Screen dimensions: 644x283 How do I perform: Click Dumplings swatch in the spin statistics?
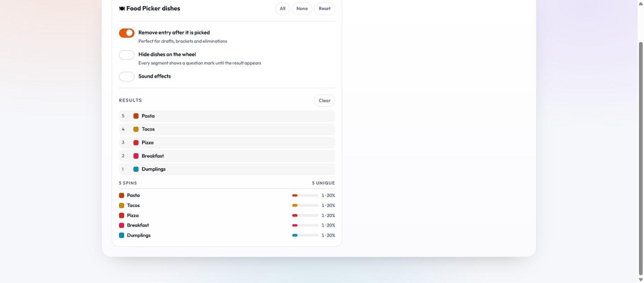click(122, 236)
